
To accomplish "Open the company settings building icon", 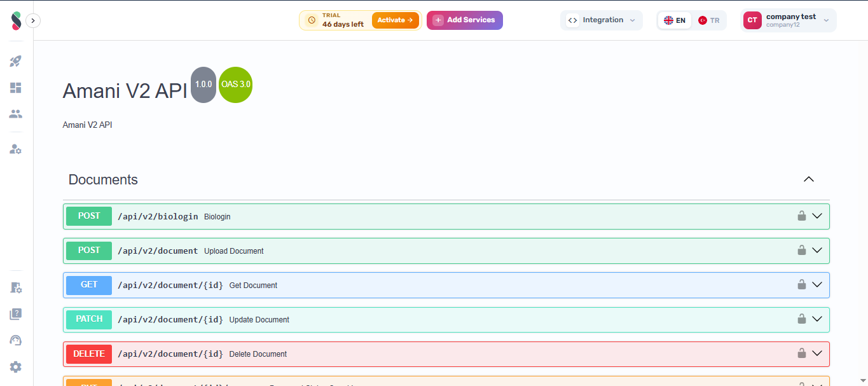I will (x=16, y=288).
